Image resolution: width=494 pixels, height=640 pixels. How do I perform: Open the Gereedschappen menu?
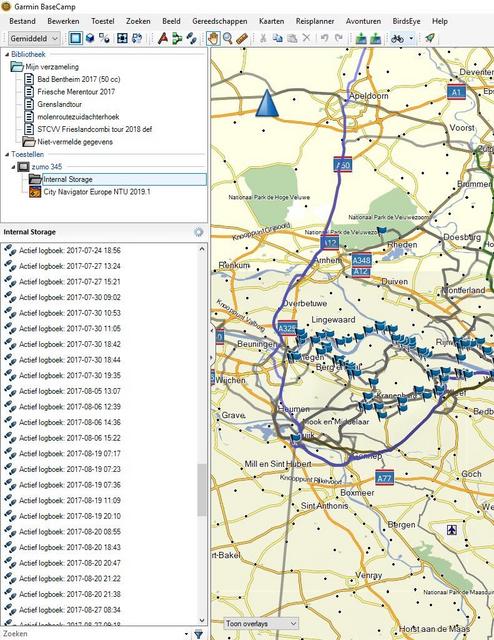[220, 21]
